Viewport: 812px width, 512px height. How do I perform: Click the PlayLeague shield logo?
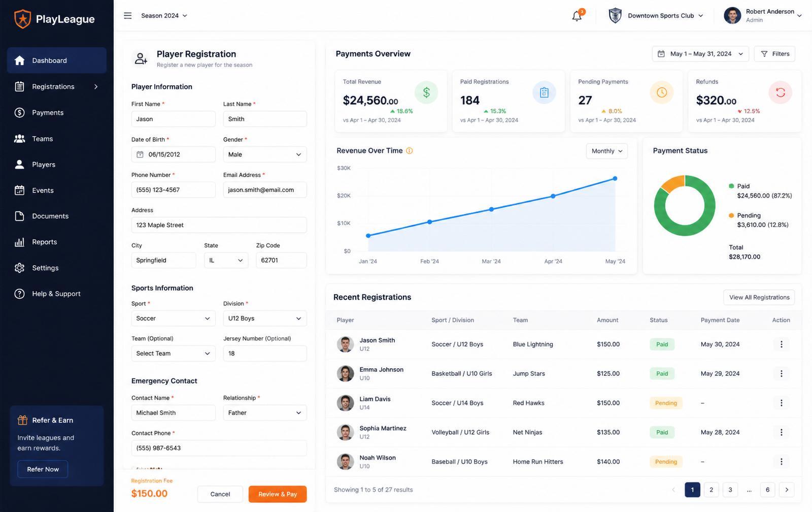coord(22,19)
